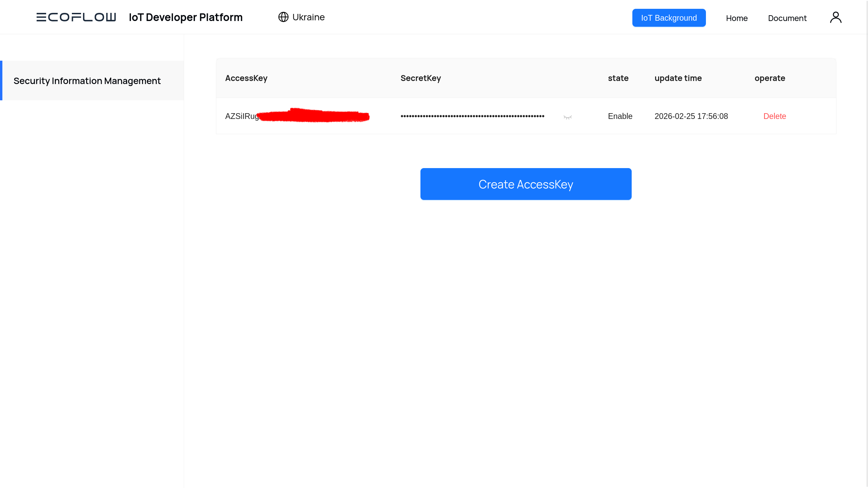Image resolution: width=868 pixels, height=488 pixels.
Task: Click the update time column header
Action: (678, 78)
